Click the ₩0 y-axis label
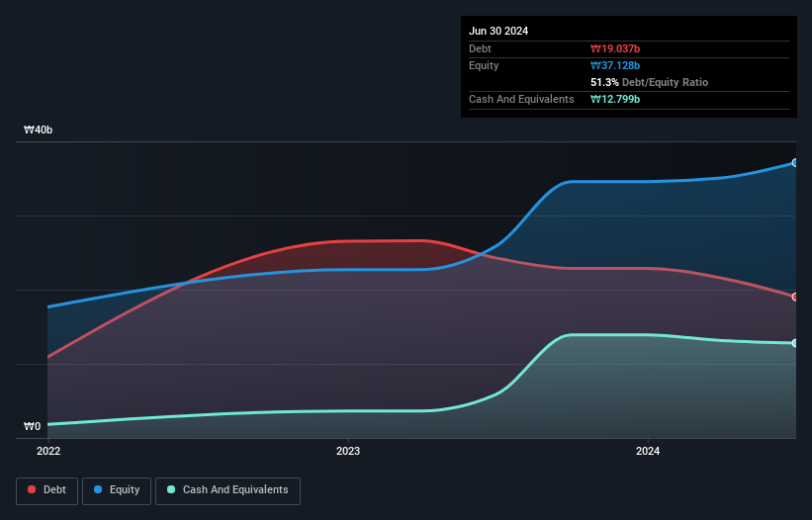This screenshot has height=520, width=812. tap(32, 426)
